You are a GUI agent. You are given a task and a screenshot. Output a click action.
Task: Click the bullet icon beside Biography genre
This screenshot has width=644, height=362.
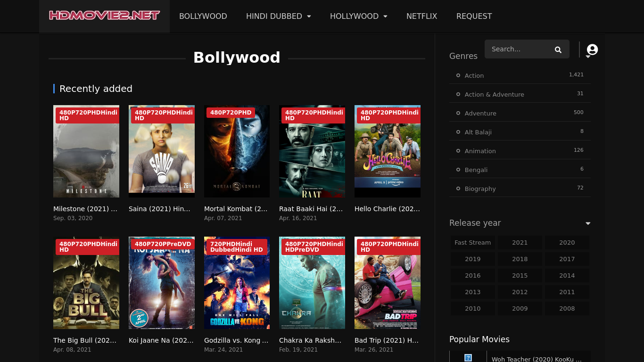[x=458, y=188]
